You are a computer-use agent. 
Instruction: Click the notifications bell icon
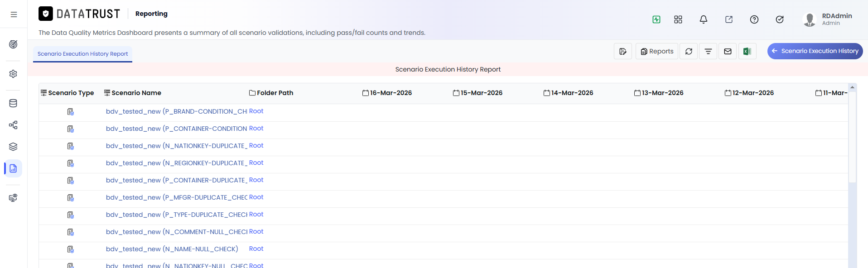(704, 19)
